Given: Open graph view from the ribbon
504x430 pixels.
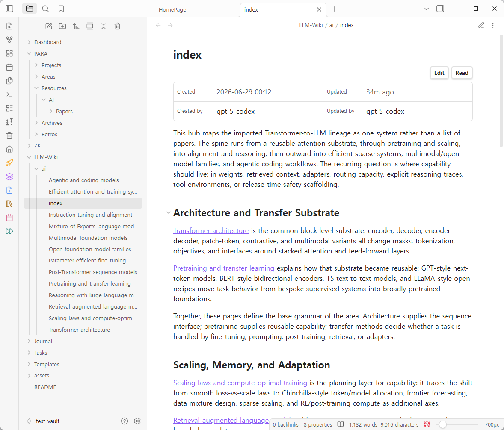Looking at the screenshot, I should point(9,40).
